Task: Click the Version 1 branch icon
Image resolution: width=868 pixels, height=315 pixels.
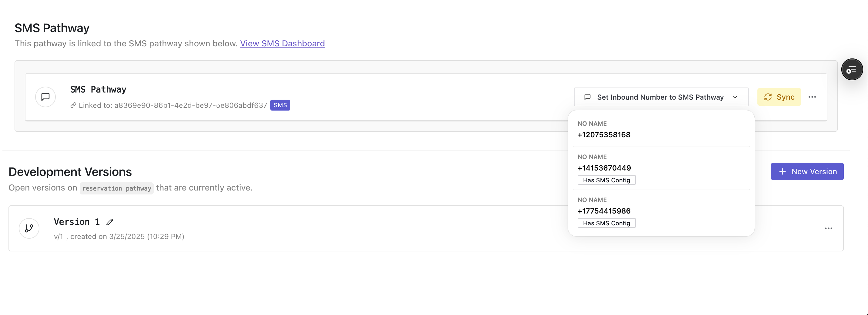Action: pyautogui.click(x=29, y=228)
